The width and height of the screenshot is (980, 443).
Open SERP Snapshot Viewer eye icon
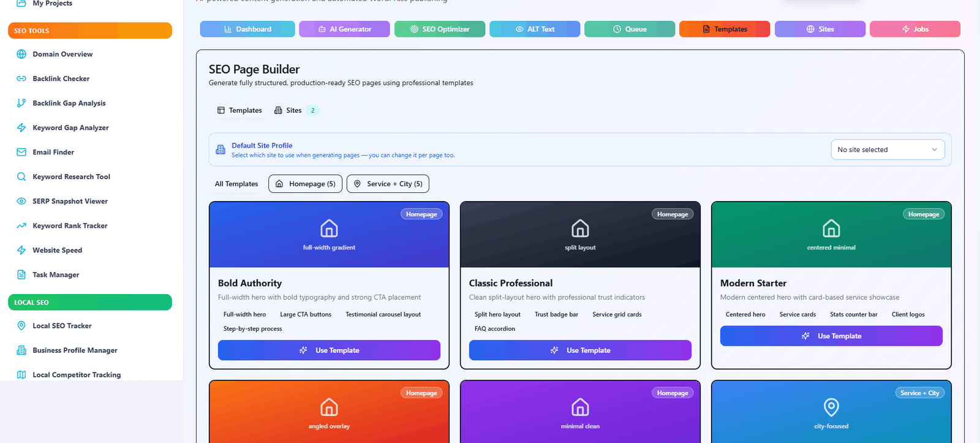[21, 201]
